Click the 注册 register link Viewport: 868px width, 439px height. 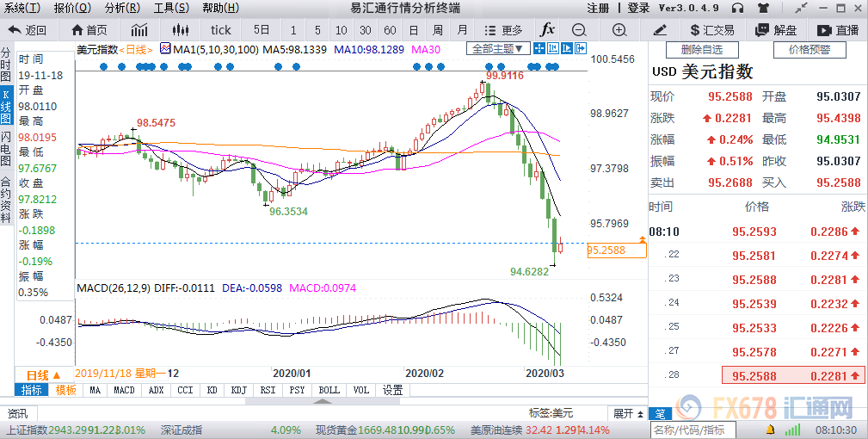pyautogui.click(x=598, y=8)
